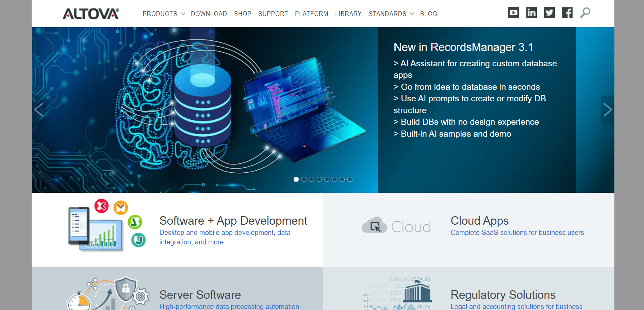Select the fourth carousel slide dot
Screen dimensions: 644x310
pos(319,179)
